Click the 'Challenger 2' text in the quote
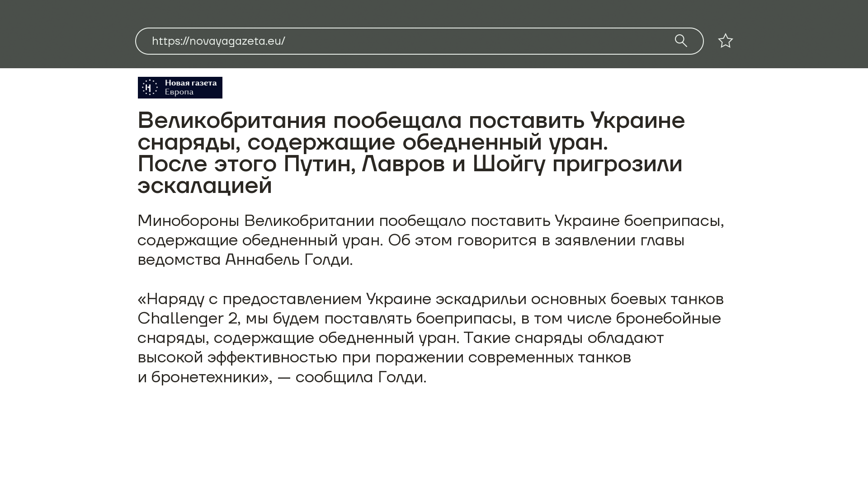This screenshot has width=868, height=488. 187,319
